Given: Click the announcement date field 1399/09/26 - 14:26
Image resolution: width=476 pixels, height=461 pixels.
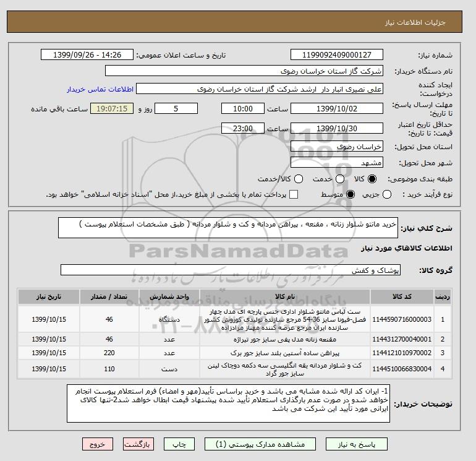Looking at the screenshot, I should 87,55.
